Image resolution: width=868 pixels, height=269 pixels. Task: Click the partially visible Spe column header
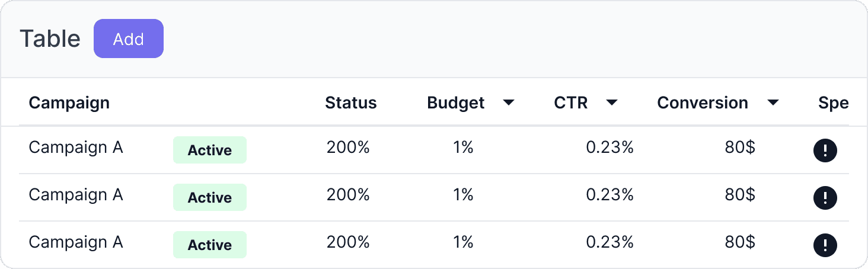click(833, 103)
